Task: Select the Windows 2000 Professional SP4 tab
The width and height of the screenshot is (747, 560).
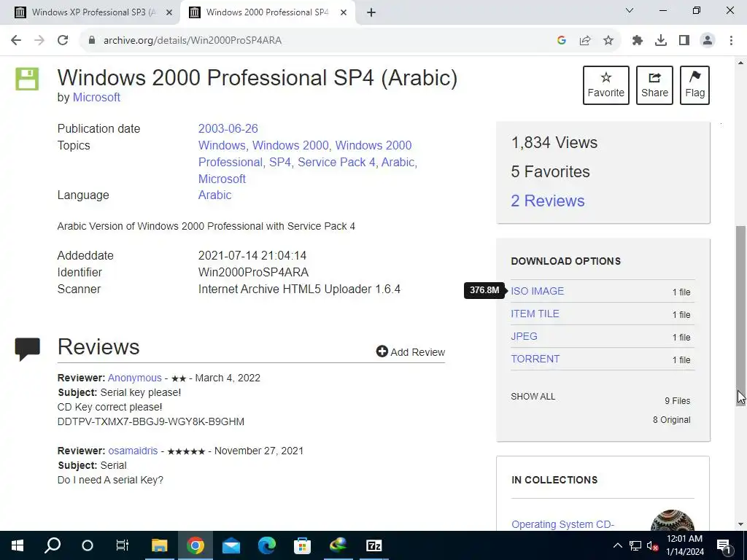Action: pyautogui.click(x=267, y=12)
